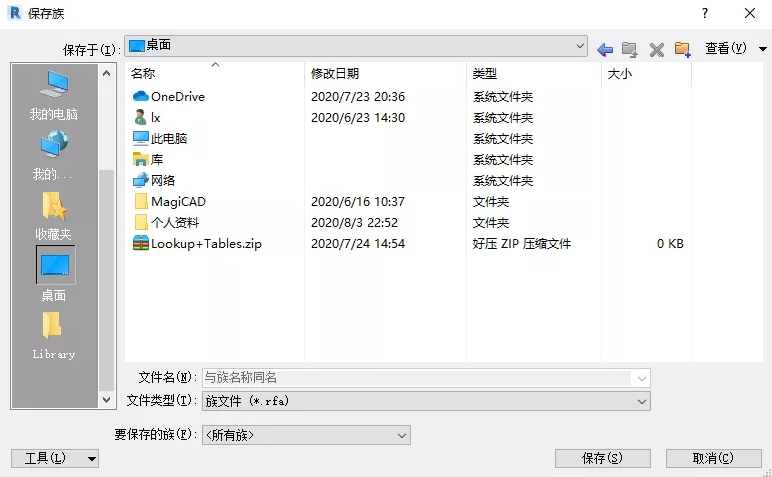Screen dimensions: 772x477
Task: Select 我的电脑 in the places sidebar
Action: point(54,95)
